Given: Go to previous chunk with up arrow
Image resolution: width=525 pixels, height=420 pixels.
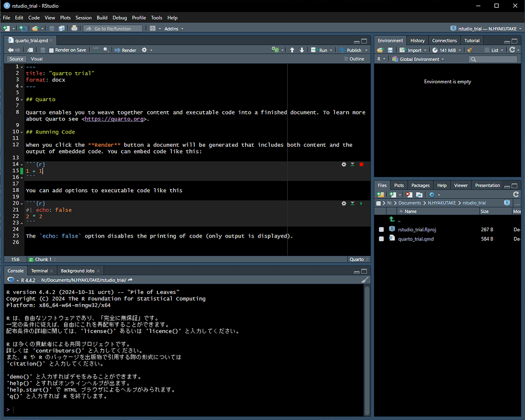Looking at the screenshot, I should [x=292, y=50].
